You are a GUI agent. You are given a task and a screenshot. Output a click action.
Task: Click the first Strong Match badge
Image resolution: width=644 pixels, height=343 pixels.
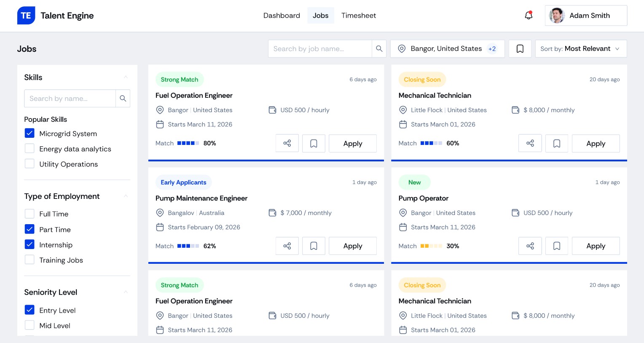pyautogui.click(x=180, y=79)
